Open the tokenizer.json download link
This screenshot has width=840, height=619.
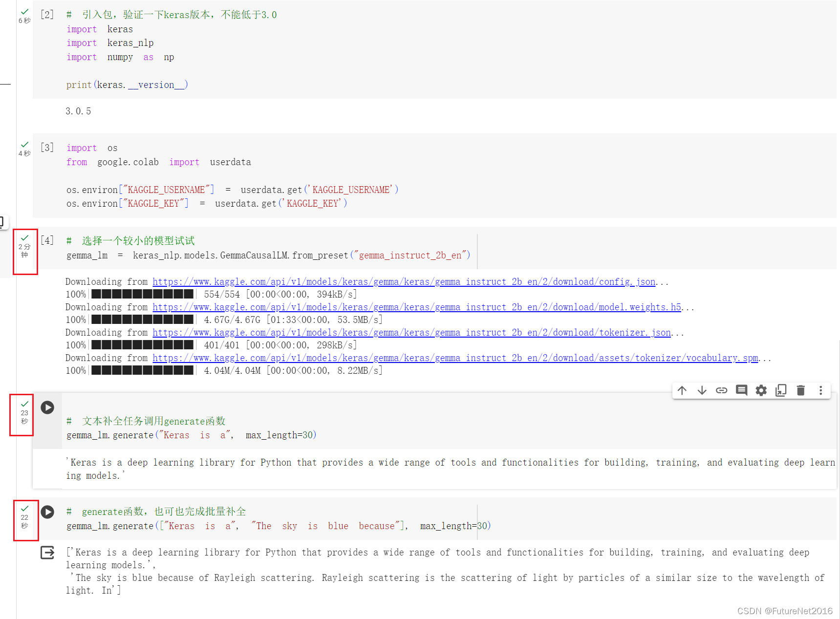tap(412, 332)
